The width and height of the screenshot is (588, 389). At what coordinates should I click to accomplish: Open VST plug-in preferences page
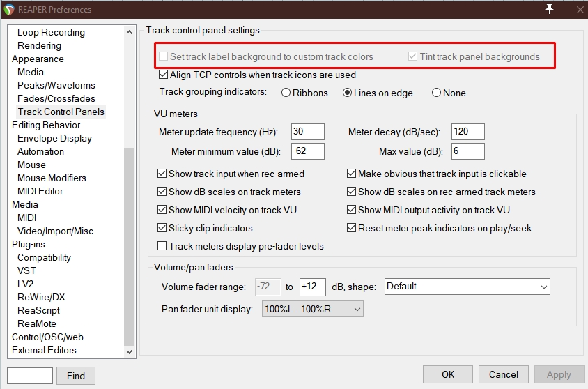pyautogui.click(x=26, y=270)
